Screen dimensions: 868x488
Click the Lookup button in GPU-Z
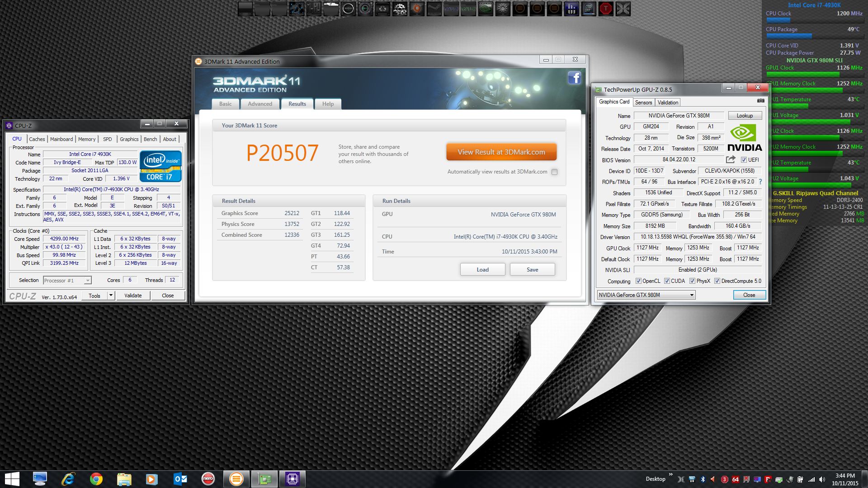coord(745,116)
